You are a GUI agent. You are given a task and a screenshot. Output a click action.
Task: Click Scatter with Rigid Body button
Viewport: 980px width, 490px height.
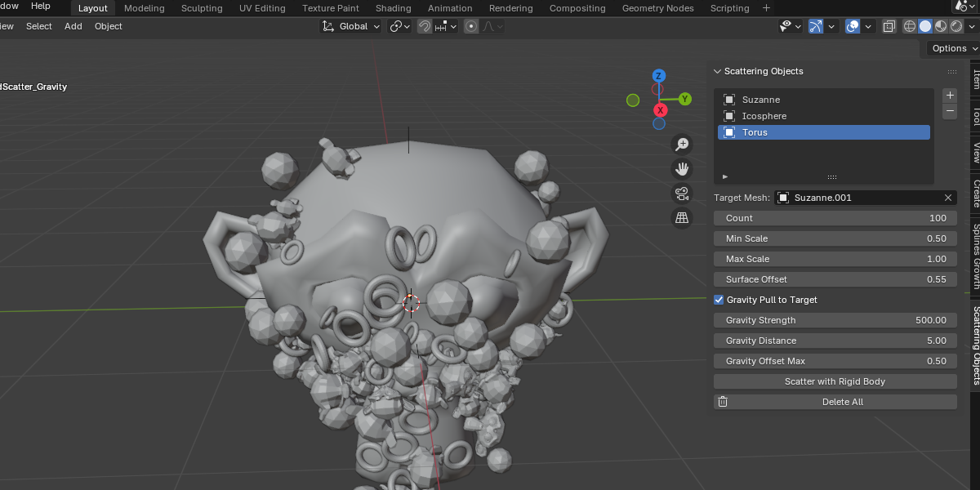coord(835,381)
